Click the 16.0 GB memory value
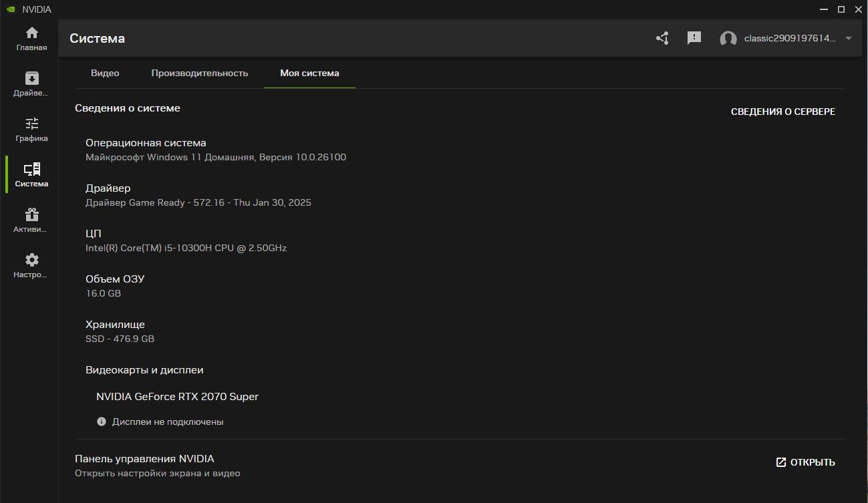Screen dimensions: 868x503 click(x=103, y=293)
